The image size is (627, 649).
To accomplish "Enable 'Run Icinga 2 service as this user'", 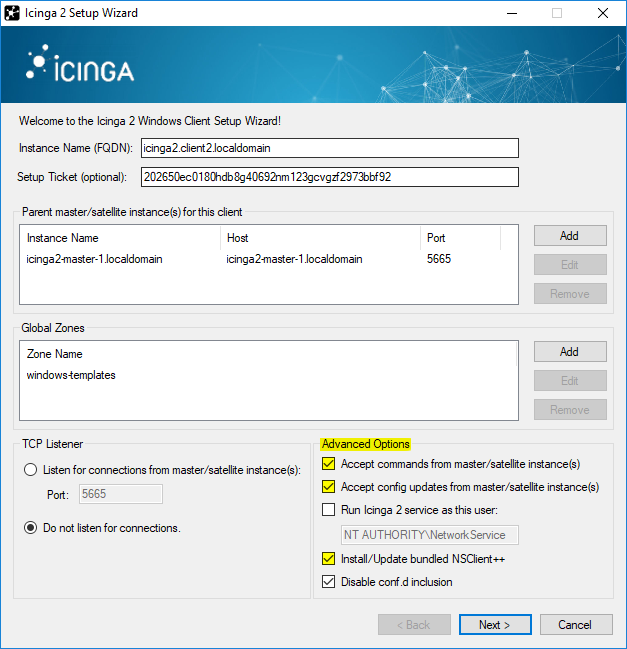I will point(328,510).
